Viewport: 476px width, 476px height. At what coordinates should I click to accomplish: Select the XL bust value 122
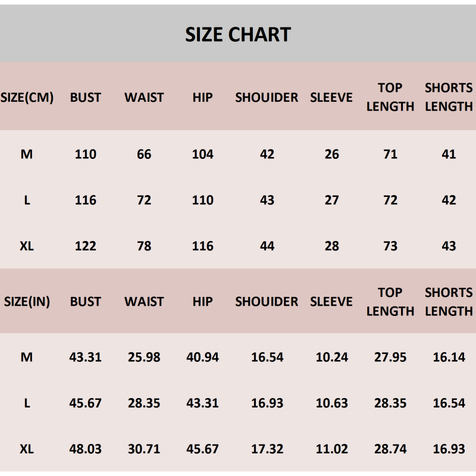[86, 246]
